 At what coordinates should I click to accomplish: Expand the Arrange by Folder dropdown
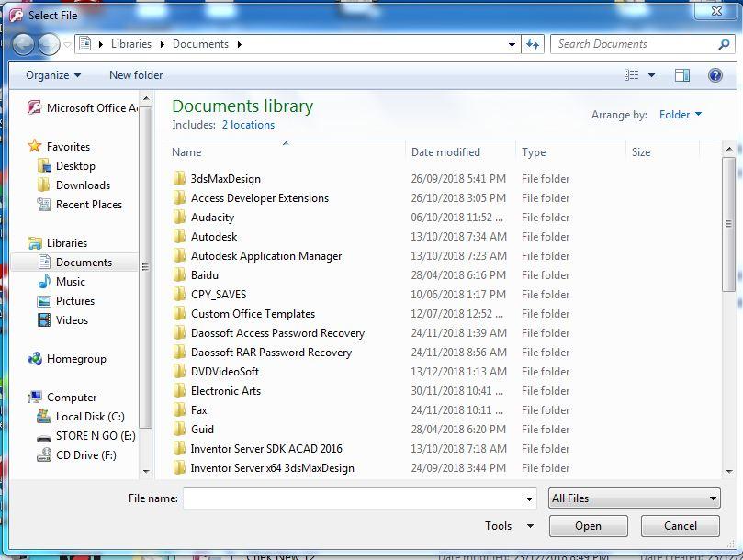[x=680, y=115]
